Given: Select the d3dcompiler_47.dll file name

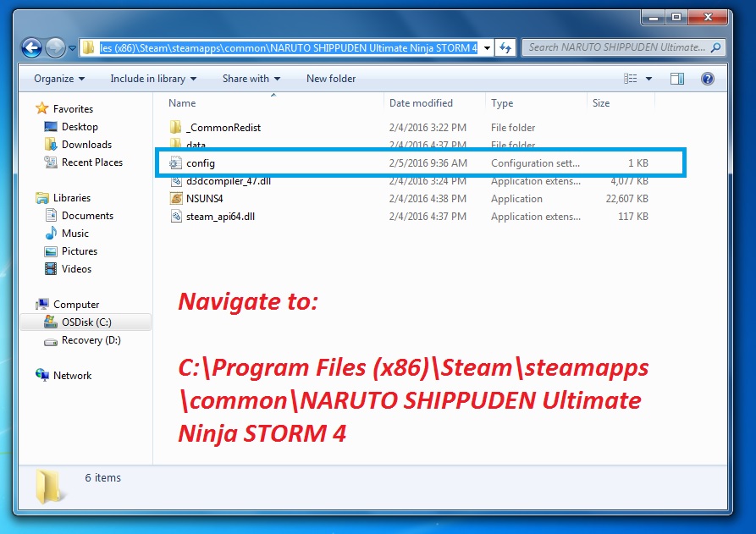Looking at the screenshot, I should click(229, 182).
